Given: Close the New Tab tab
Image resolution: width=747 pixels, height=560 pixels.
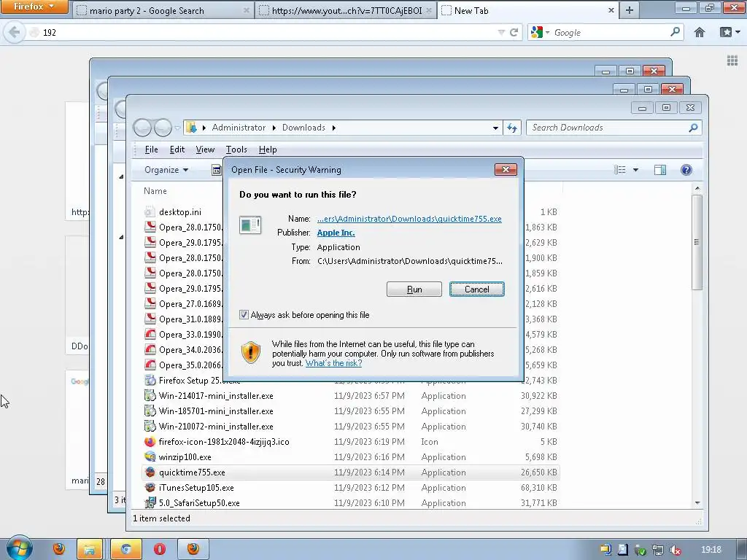Looking at the screenshot, I should pyautogui.click(x=611, y=10).
